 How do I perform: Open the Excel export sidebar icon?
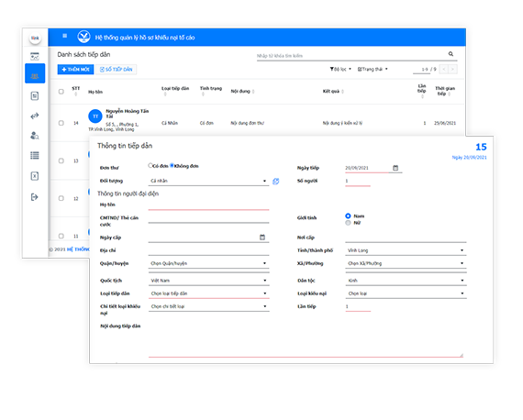[35, 176]
